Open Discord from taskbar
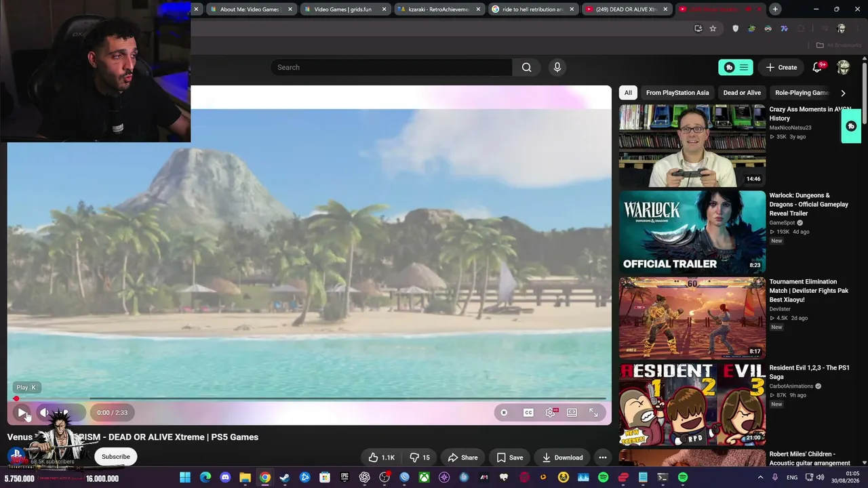The width and height of the screenshot is (868, 488). coord(225,478)
